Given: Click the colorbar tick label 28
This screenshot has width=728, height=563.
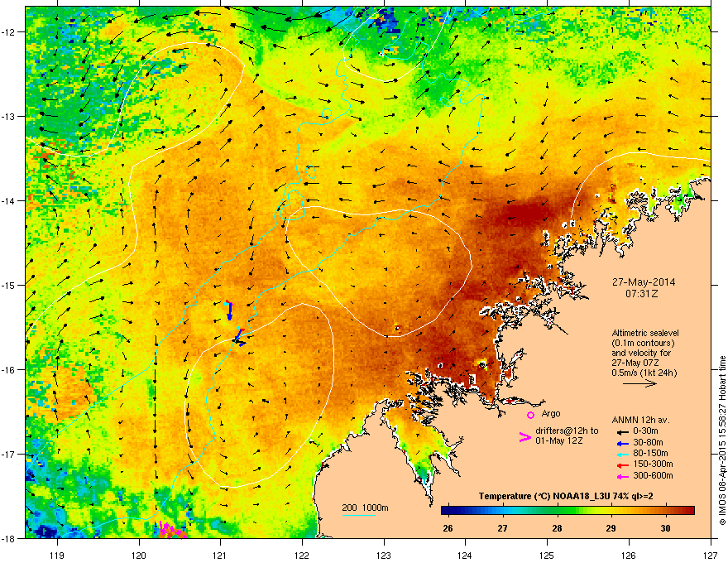Looking at the screenshot, I should [557, 528].
